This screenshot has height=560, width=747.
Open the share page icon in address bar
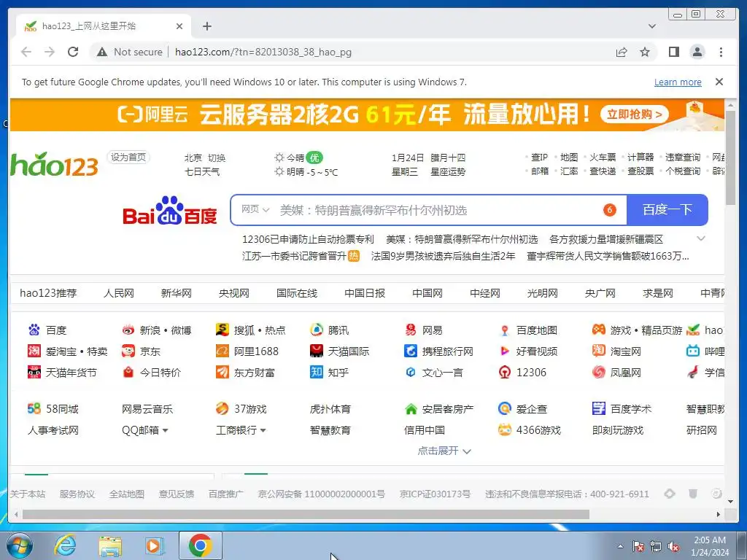click(x=622, y=52)
